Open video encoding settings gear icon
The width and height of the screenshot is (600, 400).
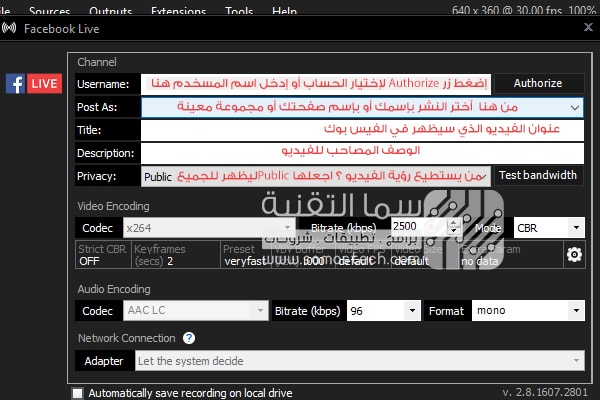coord(574,254)
